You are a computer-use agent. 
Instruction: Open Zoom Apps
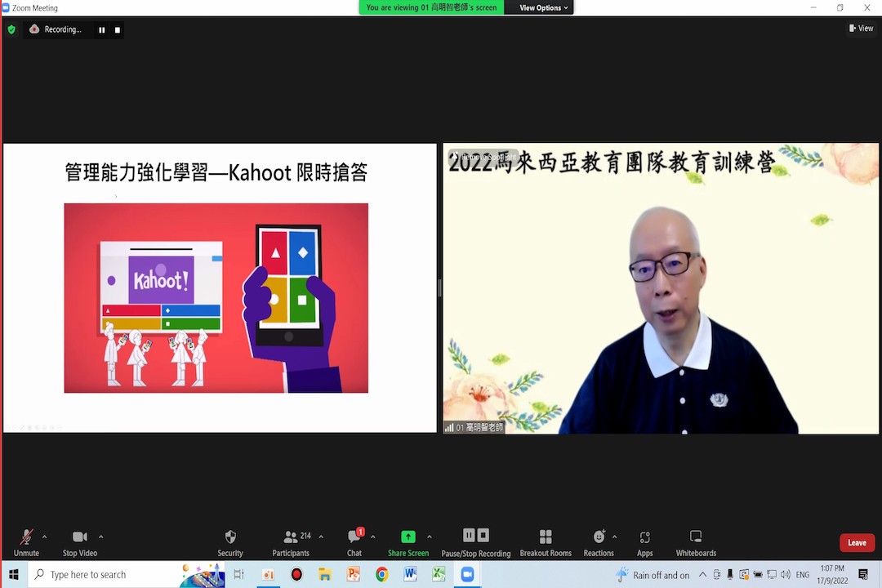click(x=644, y=542)
